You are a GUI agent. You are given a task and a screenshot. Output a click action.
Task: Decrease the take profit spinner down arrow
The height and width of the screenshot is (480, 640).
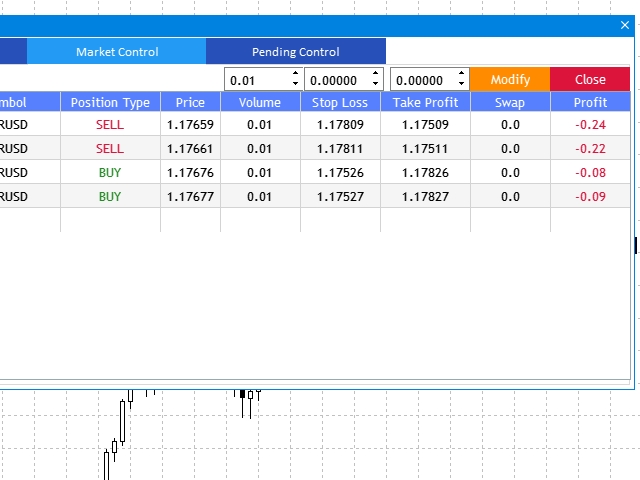(x=461, y=84)
